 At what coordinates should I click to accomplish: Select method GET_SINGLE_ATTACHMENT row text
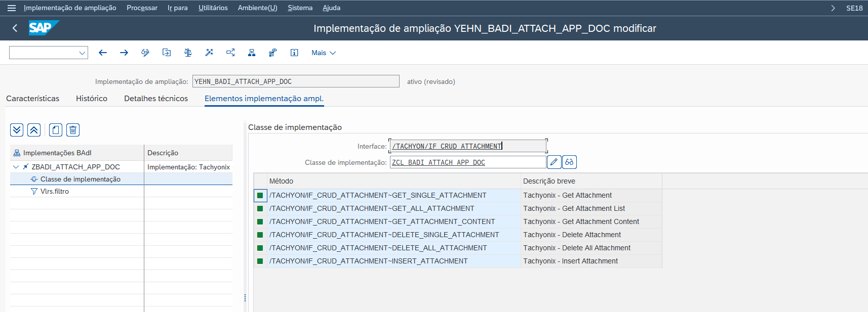pyautogui.click(x=378, y=195)
